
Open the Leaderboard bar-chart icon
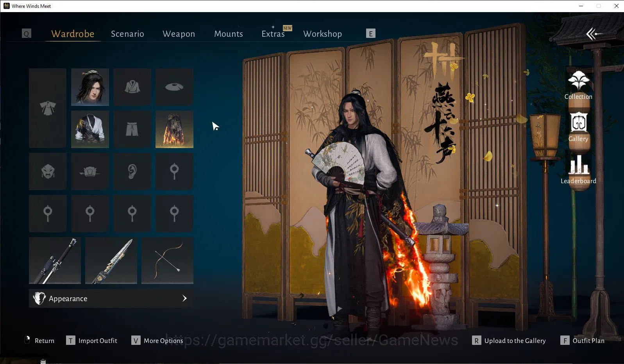coord(579,165)
